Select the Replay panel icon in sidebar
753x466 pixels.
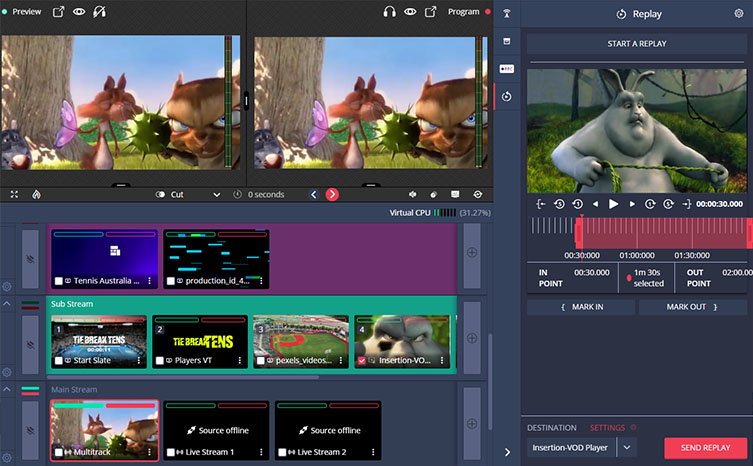pyautogui.click(x=507, y=97)
